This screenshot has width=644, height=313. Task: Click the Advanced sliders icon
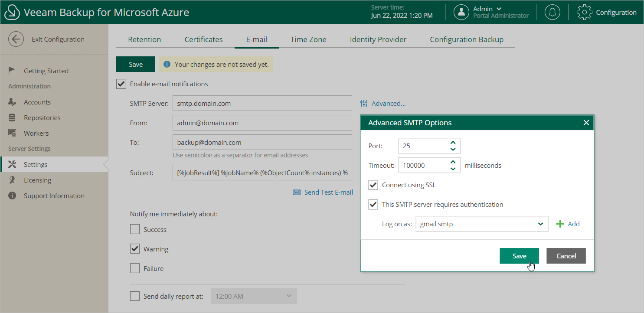pos(364,103)
